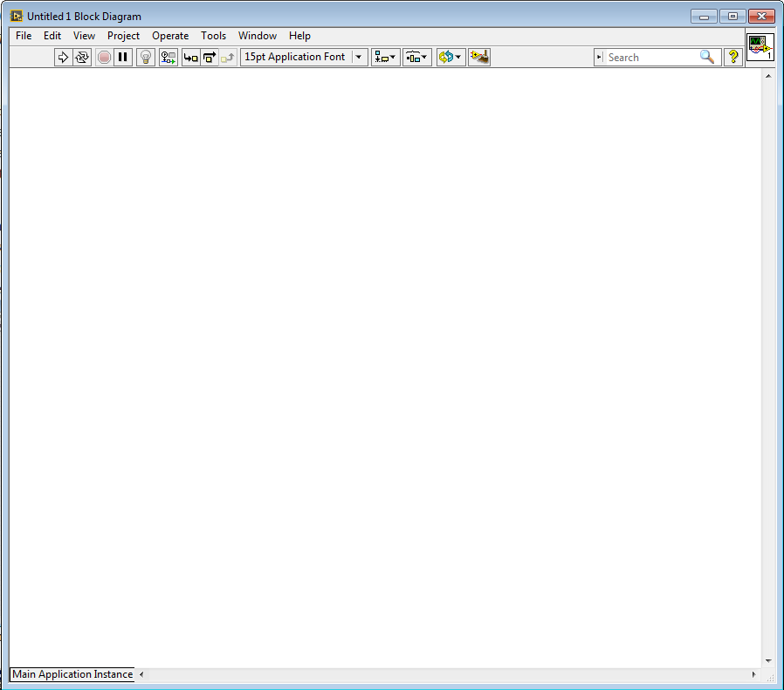Click the Run arrow button
The width and height of the screenshot is (784, 690).
pos(63,57)
